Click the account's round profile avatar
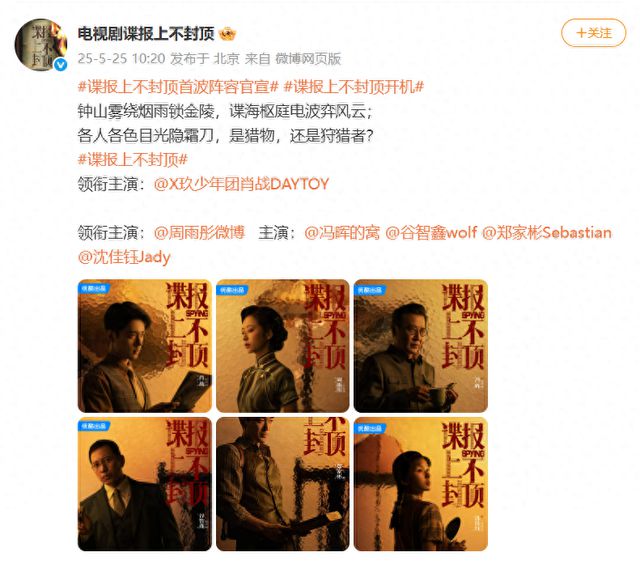 coord(41,44)
